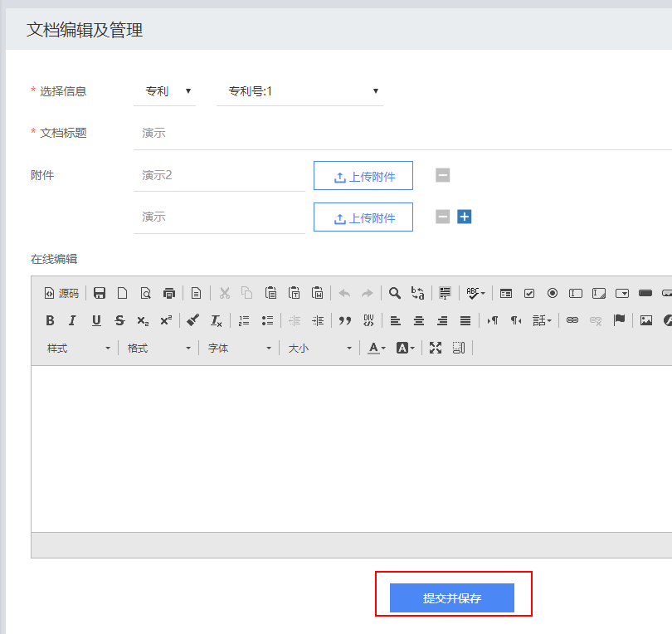The width and height of the screenshot is (672, 634).
Task: Toggle superscript formatting
Action: [x=166, y=320]
